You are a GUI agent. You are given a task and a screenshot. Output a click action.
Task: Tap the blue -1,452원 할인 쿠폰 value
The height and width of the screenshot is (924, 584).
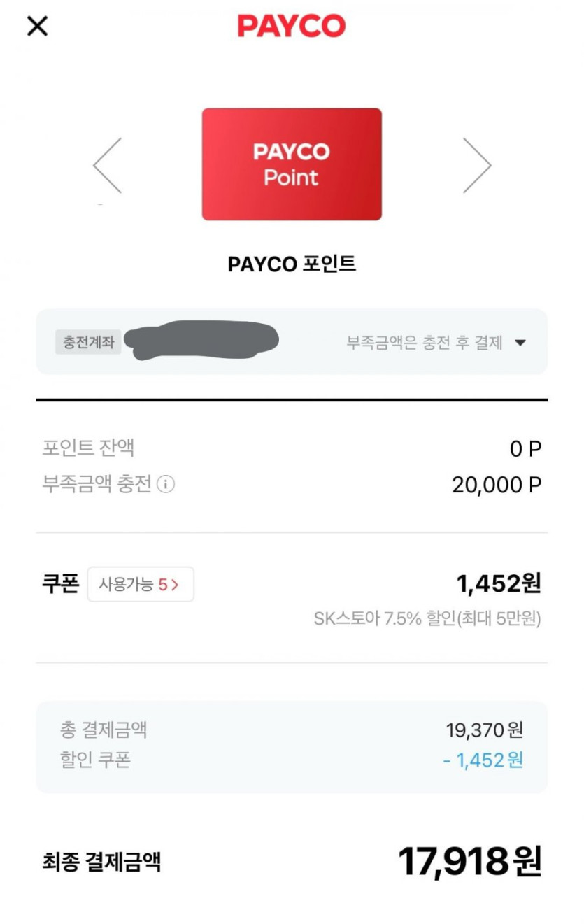483,760
